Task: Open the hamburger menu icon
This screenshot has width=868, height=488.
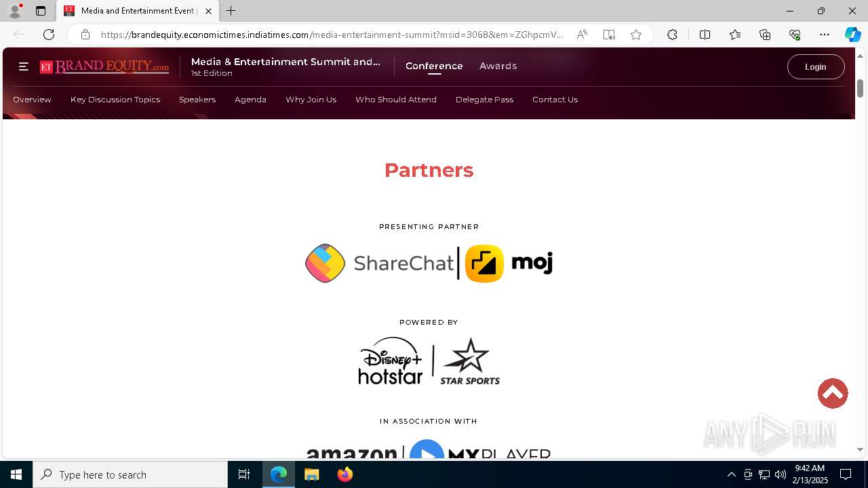Action: pyautogui.click(x=24, y=66)
